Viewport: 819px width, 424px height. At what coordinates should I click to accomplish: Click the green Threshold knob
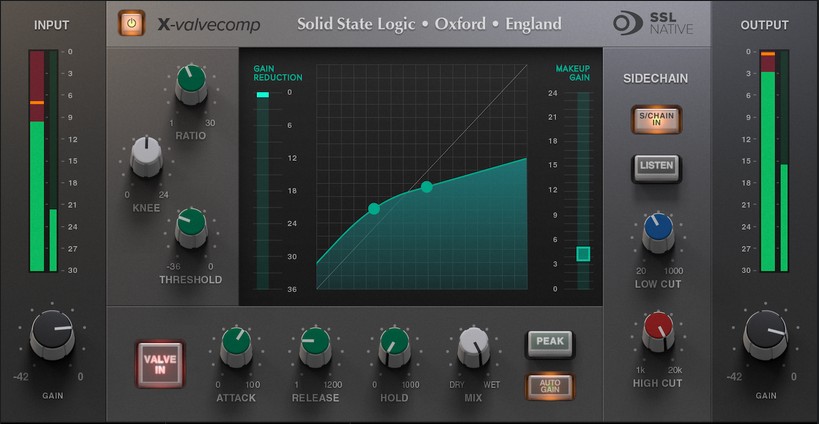point(191,227)
